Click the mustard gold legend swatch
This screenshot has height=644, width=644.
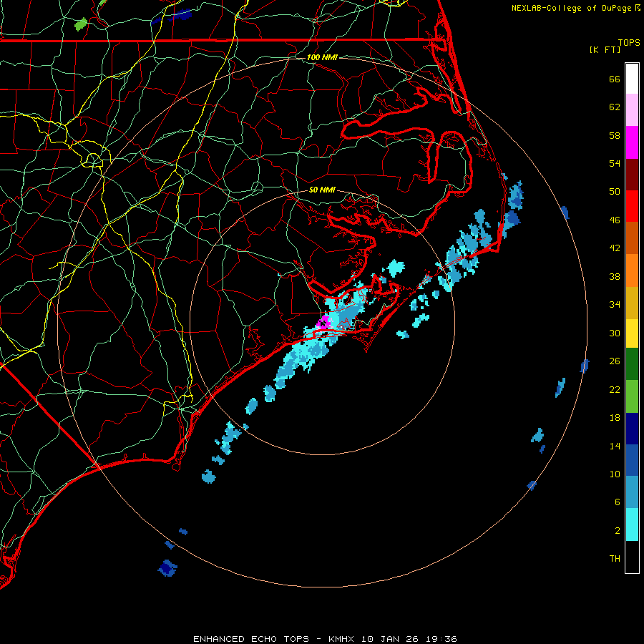point(632,302)
